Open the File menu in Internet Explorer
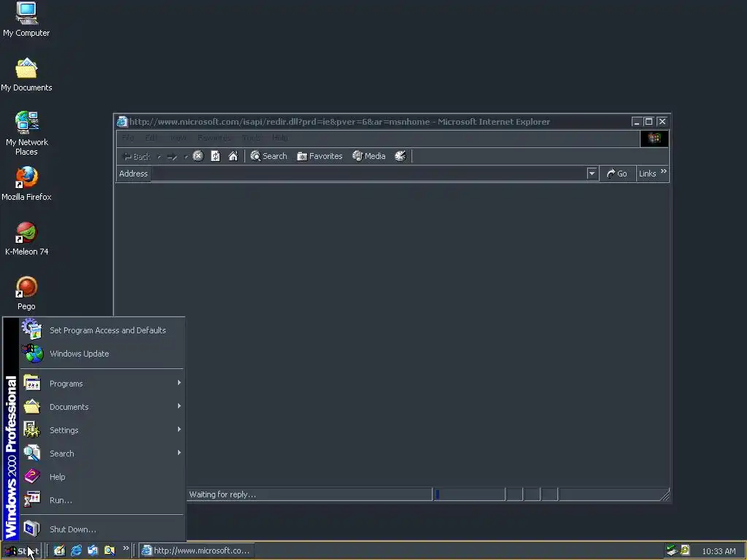 pos(128,138)
